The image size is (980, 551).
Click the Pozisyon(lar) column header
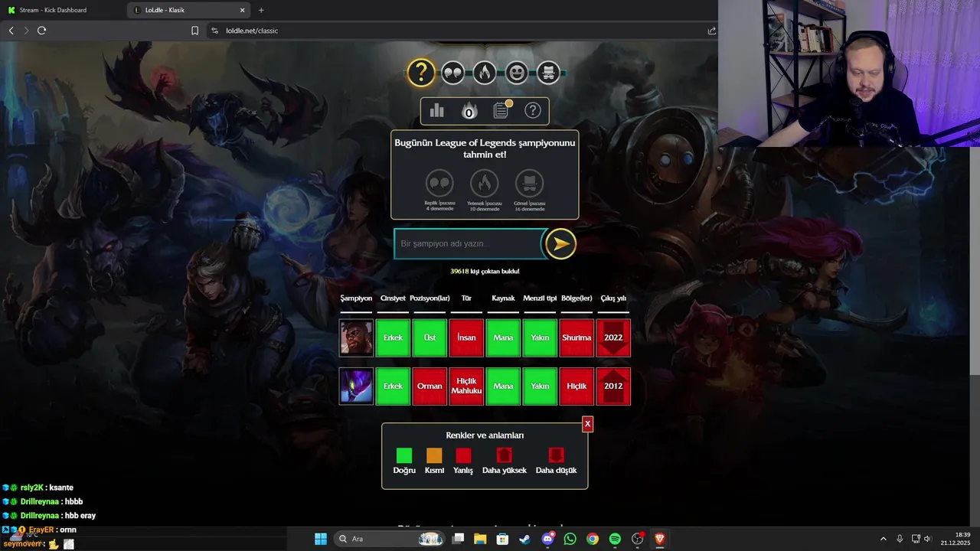[430, 298]
